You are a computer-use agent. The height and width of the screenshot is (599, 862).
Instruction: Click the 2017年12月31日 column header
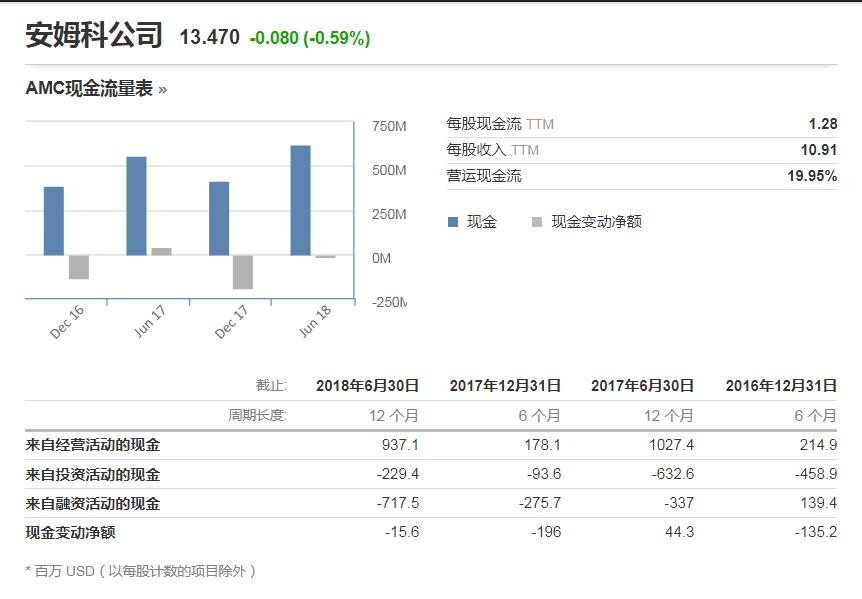tap(505, 386)
